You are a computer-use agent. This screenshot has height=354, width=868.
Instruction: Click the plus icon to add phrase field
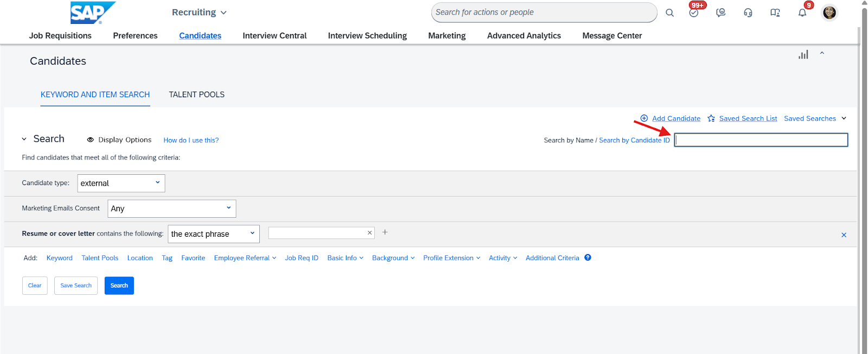click(x=385, y=232)
